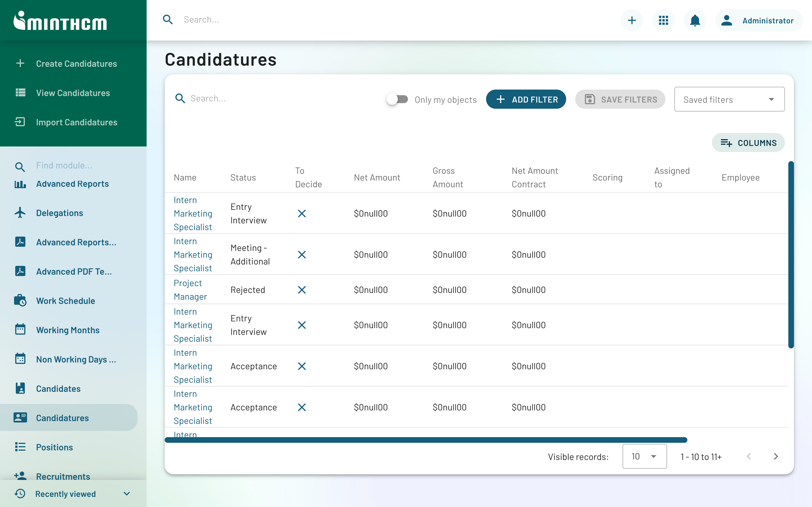Toggle the Only my objects switch
This screenshot has width=812, height=507.
397,100
